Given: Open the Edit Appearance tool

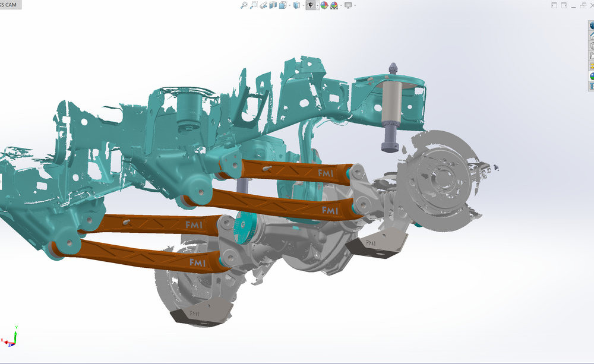Looking at the screenshot, I should [326, 5].
